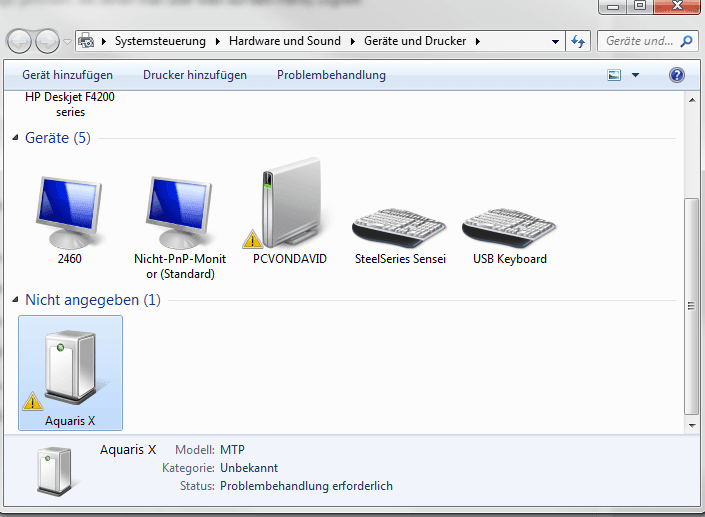Click the HP Deskjet F4200 series printer label
Viewport: 705px width, 517px height.
click(70, 104)
